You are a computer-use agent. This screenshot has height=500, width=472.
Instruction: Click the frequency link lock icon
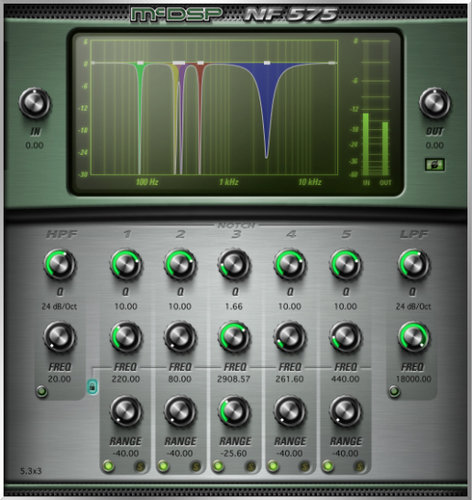92,387
